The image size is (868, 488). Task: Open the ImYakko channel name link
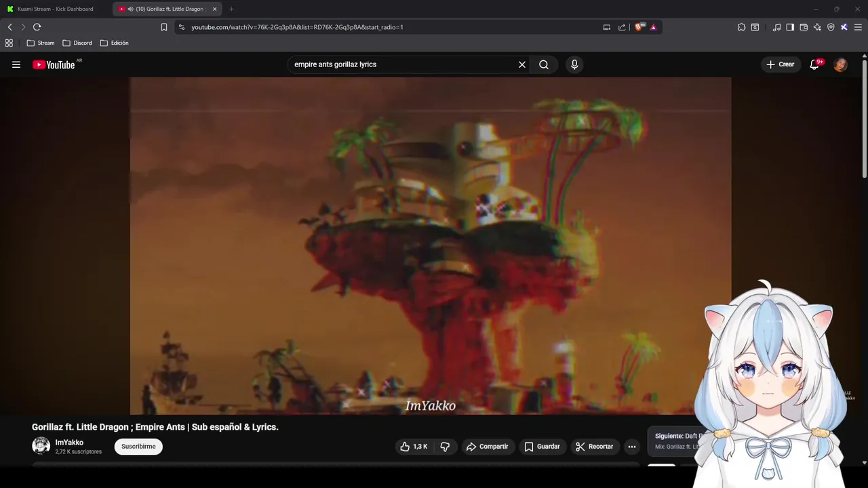pos(69,443)
